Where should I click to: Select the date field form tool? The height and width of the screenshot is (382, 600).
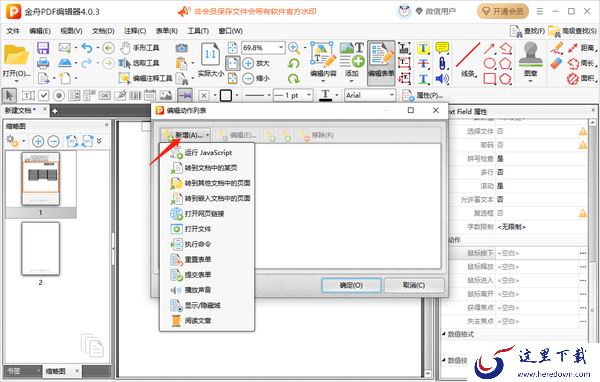(150, 95)
